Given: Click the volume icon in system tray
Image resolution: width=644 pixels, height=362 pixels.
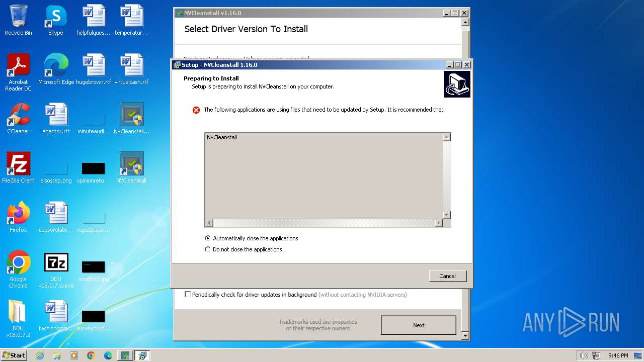Looking at the screenshot, I should [584, 355].
